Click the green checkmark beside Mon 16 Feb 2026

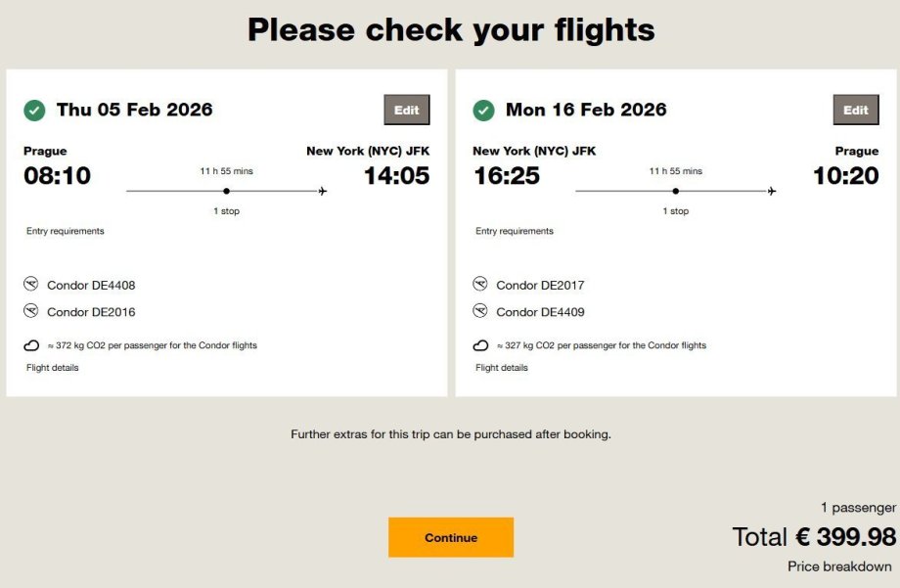483,111
